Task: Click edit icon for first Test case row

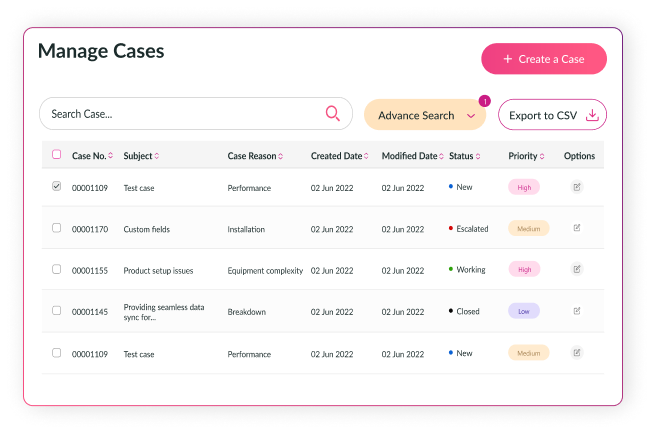Action: pos(577,187)
